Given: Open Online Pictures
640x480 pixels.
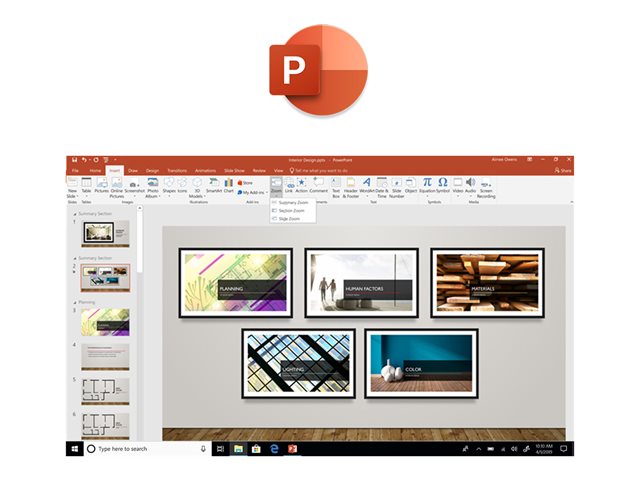Looking at the screenshot, I should click(117, 188).
